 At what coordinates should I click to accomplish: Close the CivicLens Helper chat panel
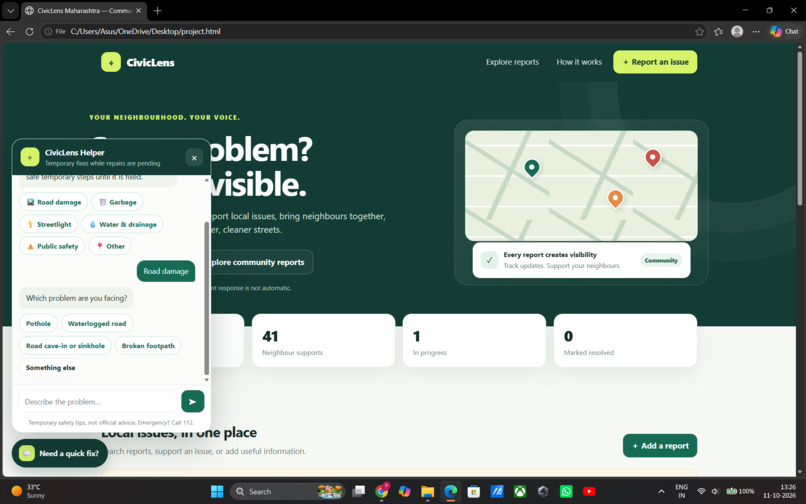[x=194, y=158]
